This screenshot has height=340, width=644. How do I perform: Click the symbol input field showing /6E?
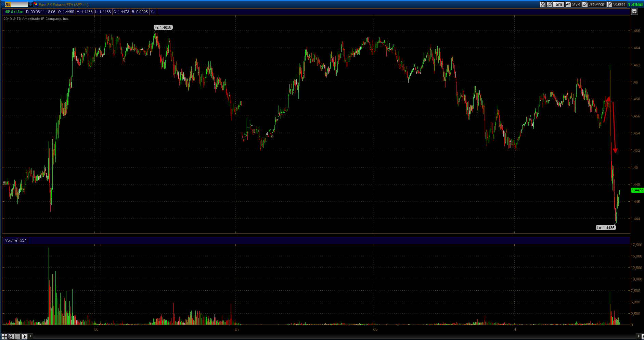(x=16, y=4)
